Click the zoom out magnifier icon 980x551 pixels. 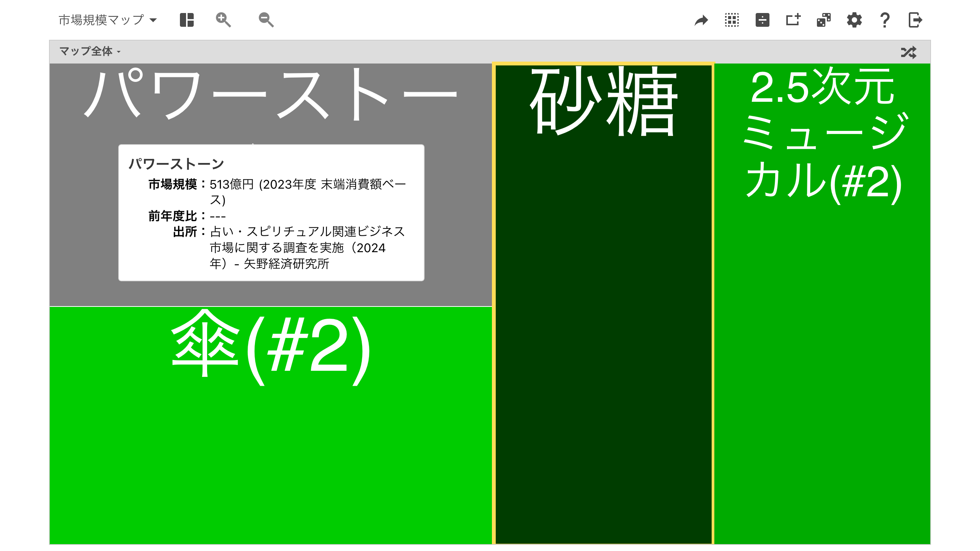(x=266, y=20)
